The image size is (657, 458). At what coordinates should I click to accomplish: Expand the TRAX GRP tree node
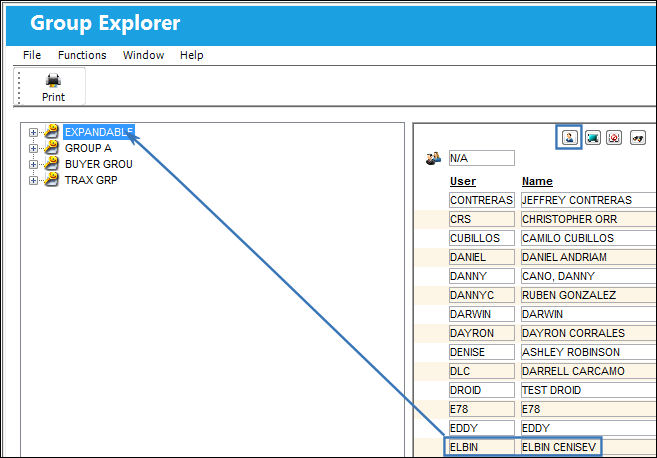click(x=33, y=180)
